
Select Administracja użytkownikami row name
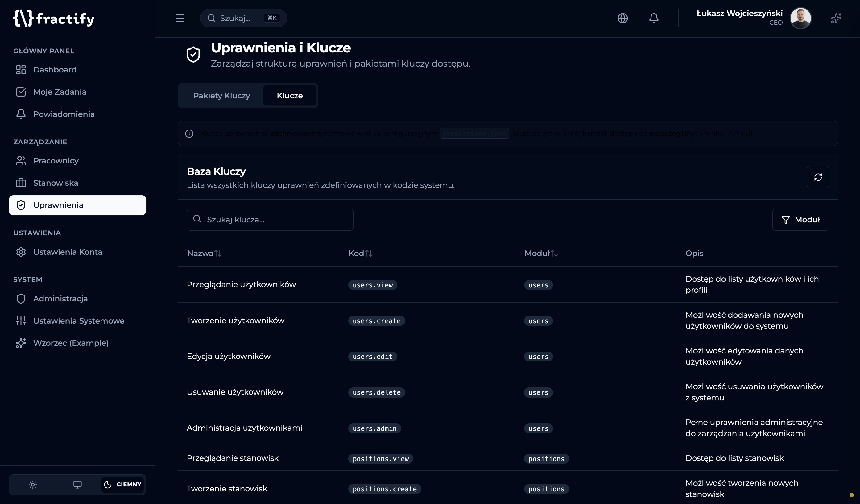pos(244,428)
